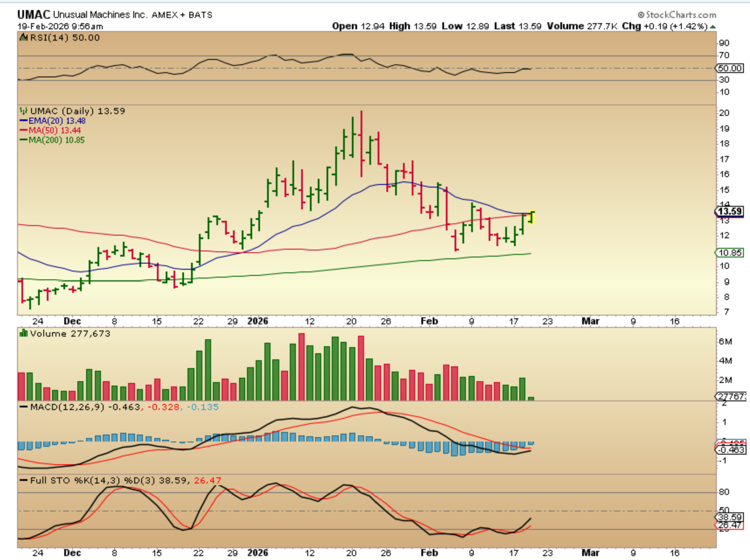This screenshot has width=750, height=560.
Task: Click the -0.463 tag on the MACD axis
Action: [x=730, y=450]
